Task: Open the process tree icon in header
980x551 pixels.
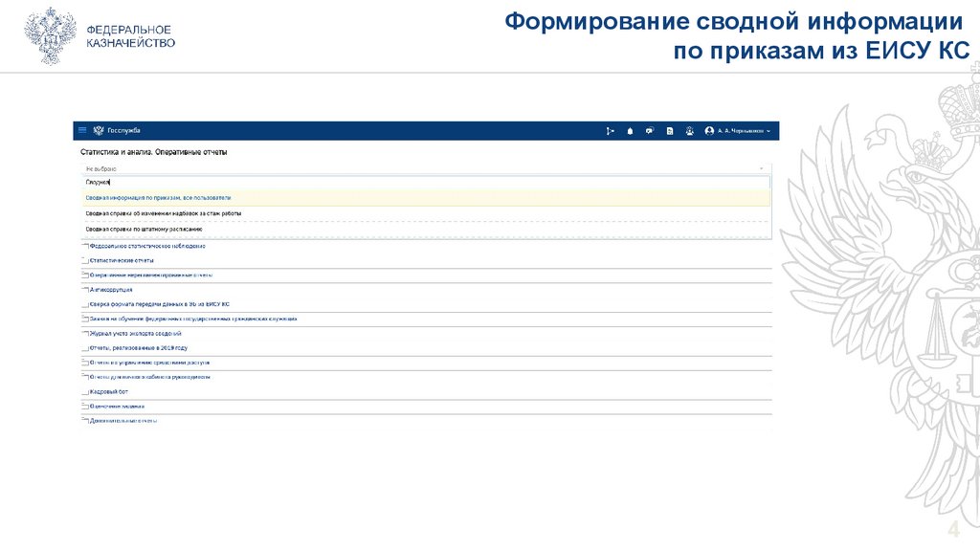Action: point(610,131)
